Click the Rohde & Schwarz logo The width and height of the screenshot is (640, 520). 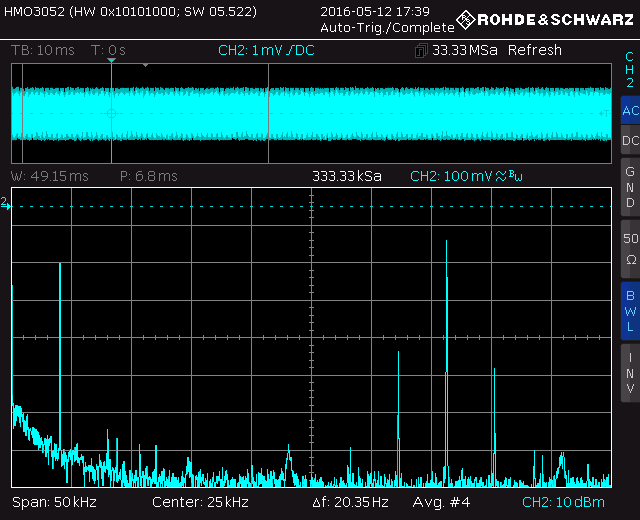(545, 19)
